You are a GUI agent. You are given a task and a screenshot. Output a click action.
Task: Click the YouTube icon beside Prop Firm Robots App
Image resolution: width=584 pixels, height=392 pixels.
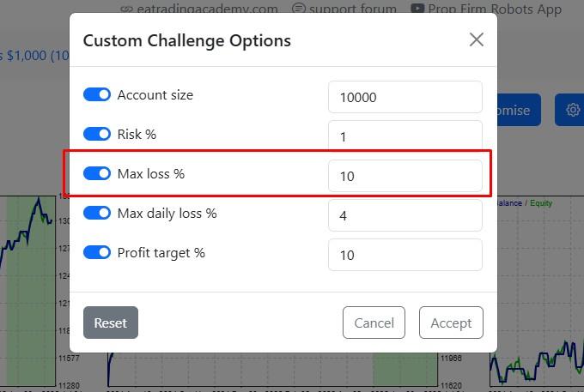coord(417,9)
